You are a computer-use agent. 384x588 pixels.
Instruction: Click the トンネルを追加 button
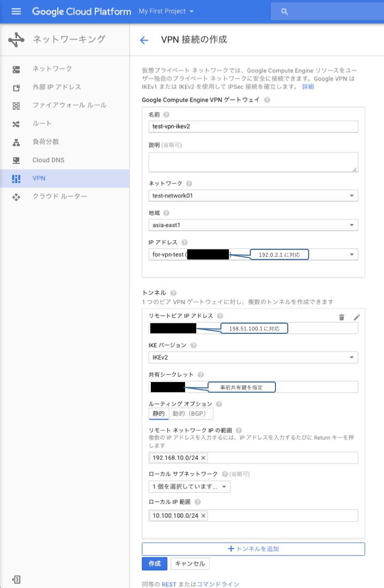pyautogui.click(x=253, y=549)
